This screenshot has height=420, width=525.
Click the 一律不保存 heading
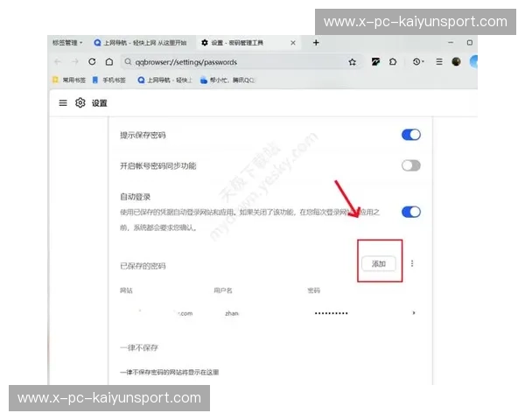click(139, 347)
